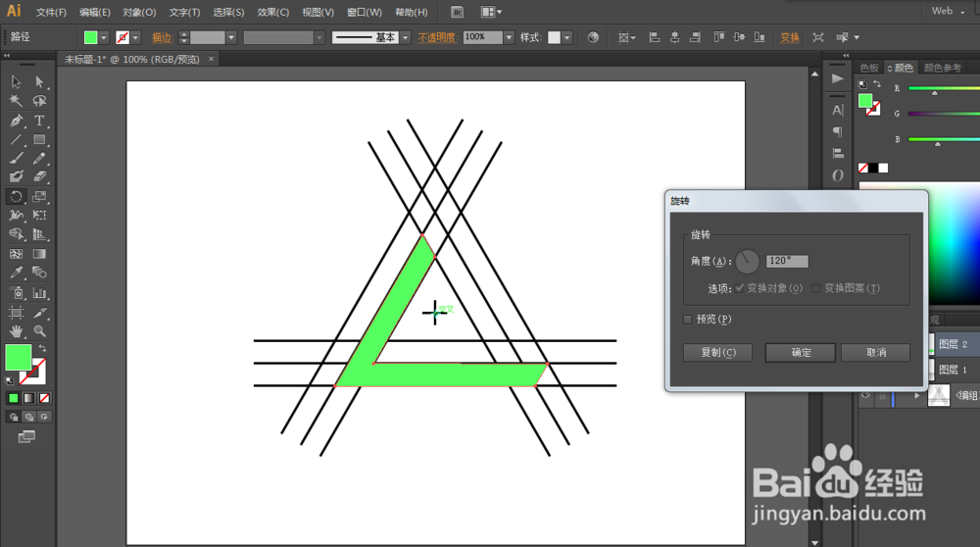Open the Effect menu 效果(C)
980x547 pixels.
273,12
